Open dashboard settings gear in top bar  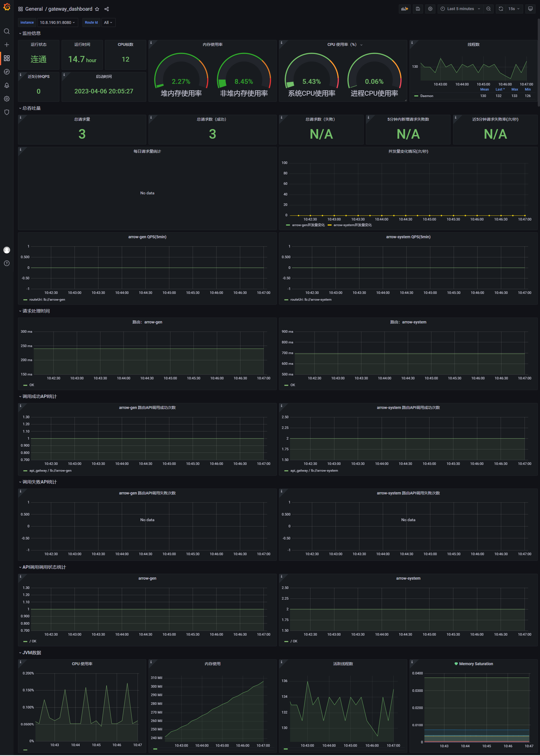[430, 9]
